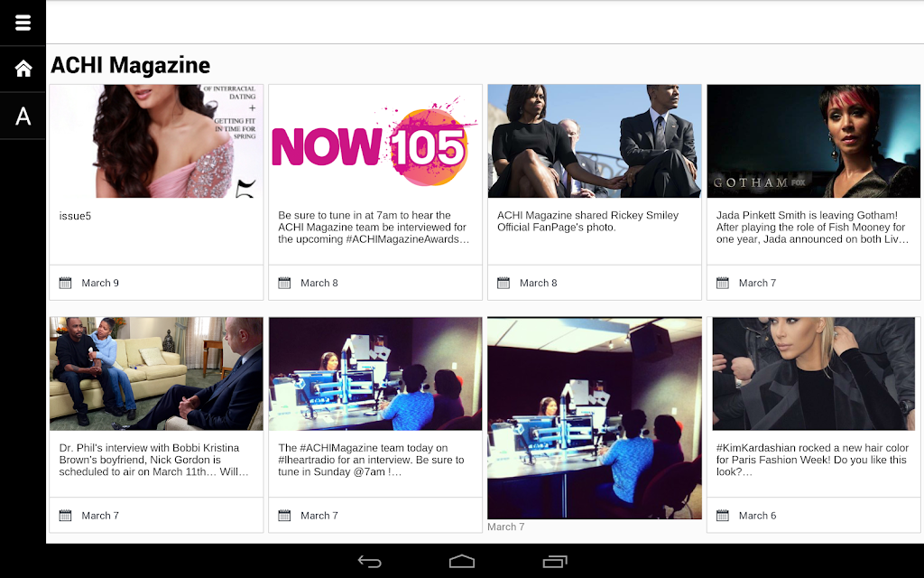Go to Home via house icon

[23, 69]
